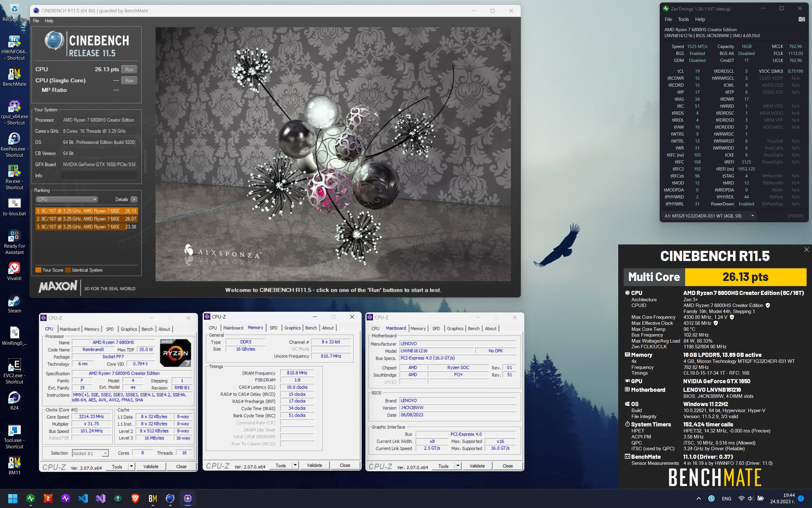The height and width of the screenshot is (508, 812).
Task: Click the panel splitter handle in Cinebench
Action: (x=145, y=161)
